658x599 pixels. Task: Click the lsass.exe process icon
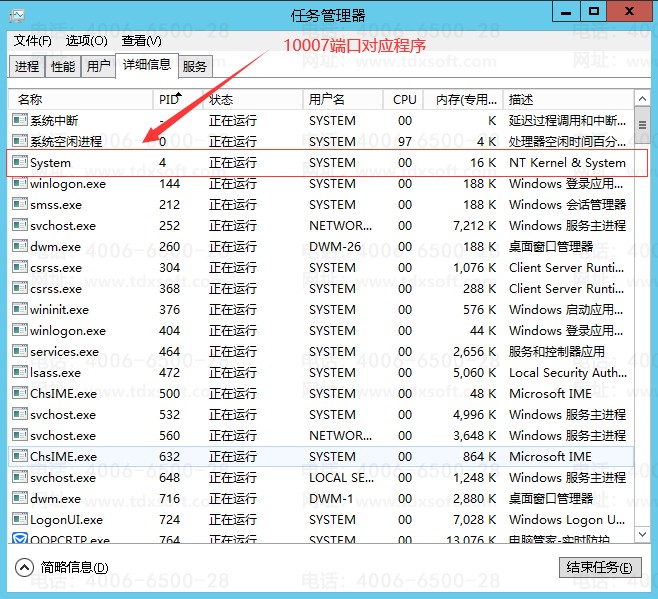coord(19,372)
